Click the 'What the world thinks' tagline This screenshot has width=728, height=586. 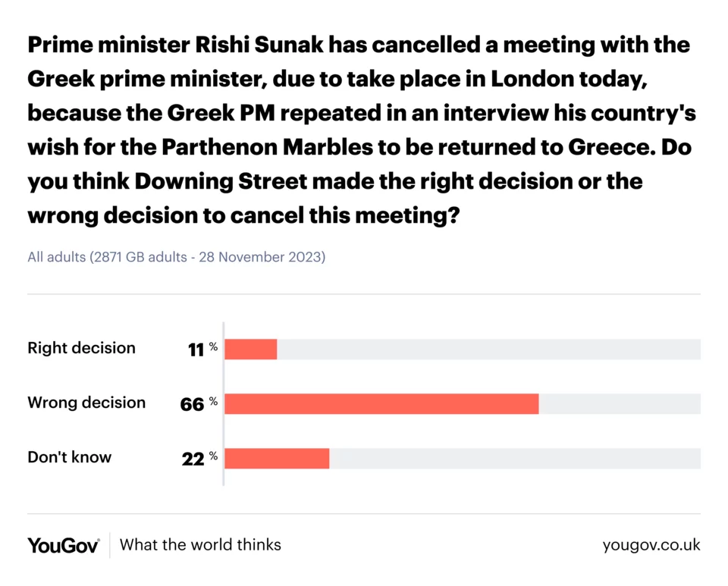click(x=200, y=545)
